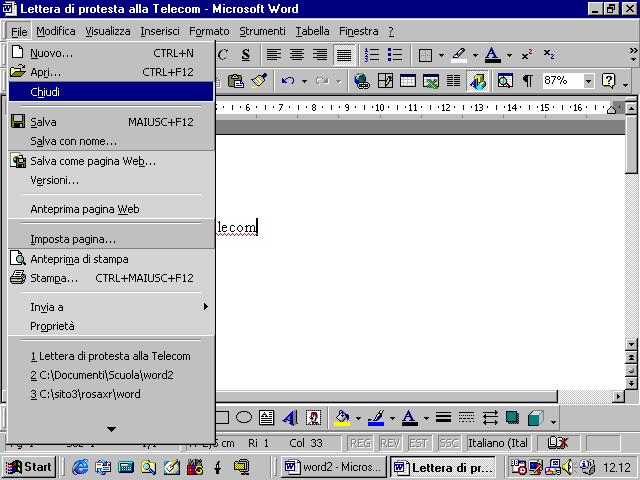The image size is (640, 480).
Task: Choose dash style in Drawing toolbar
Action: tap(466, 418)
